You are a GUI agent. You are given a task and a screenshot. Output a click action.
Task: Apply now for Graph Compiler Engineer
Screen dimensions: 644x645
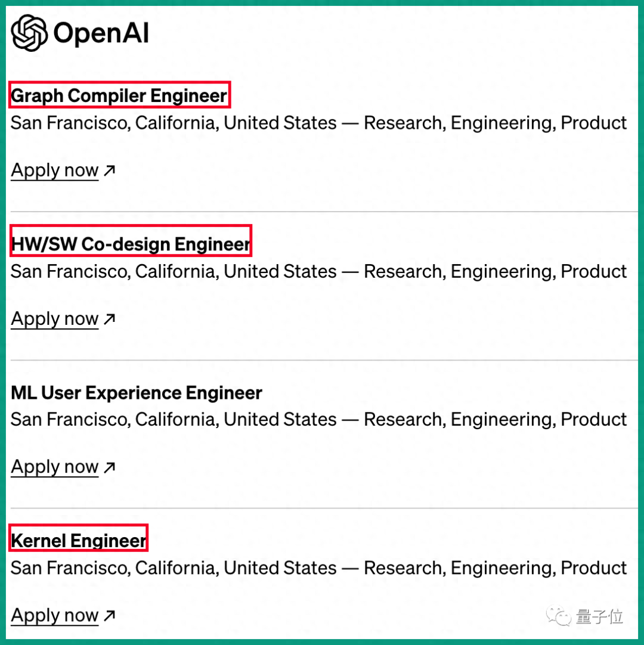click(55, 170)
